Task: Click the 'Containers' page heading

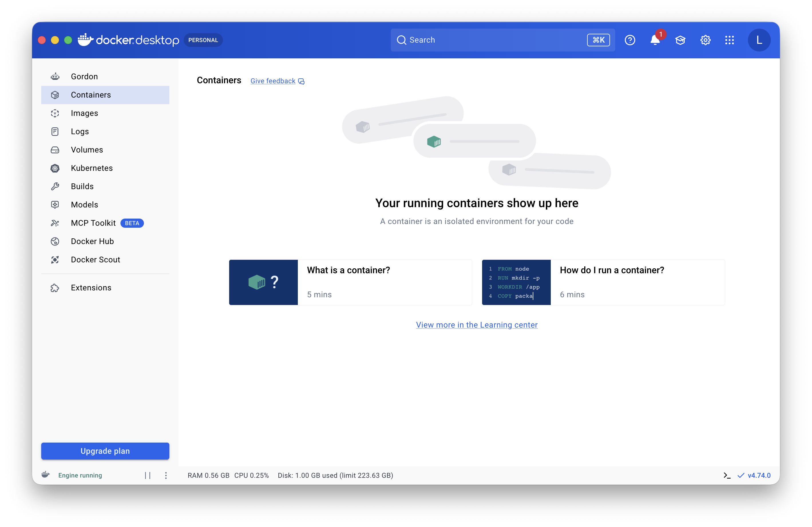Action: 219,80
